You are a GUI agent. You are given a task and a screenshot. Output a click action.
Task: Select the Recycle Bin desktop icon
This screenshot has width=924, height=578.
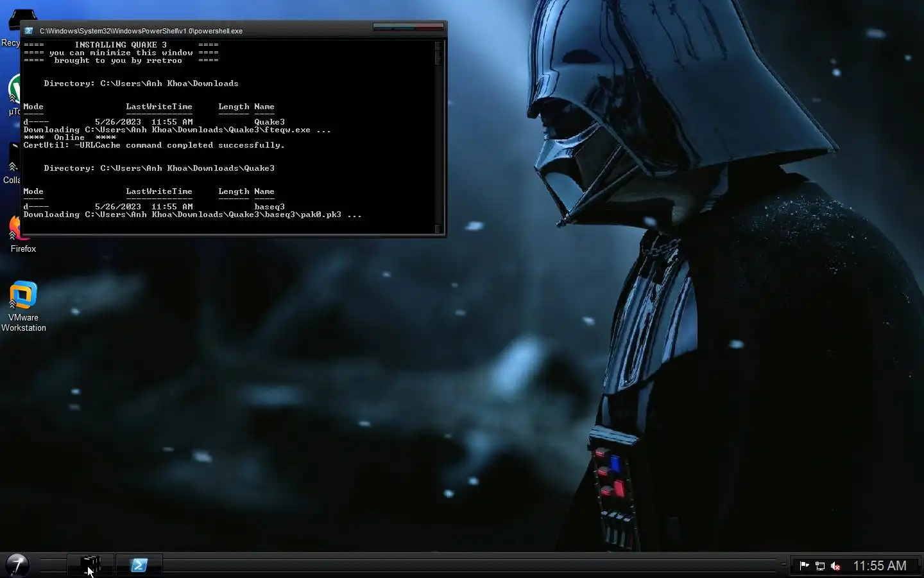click(x=10, y=27)
